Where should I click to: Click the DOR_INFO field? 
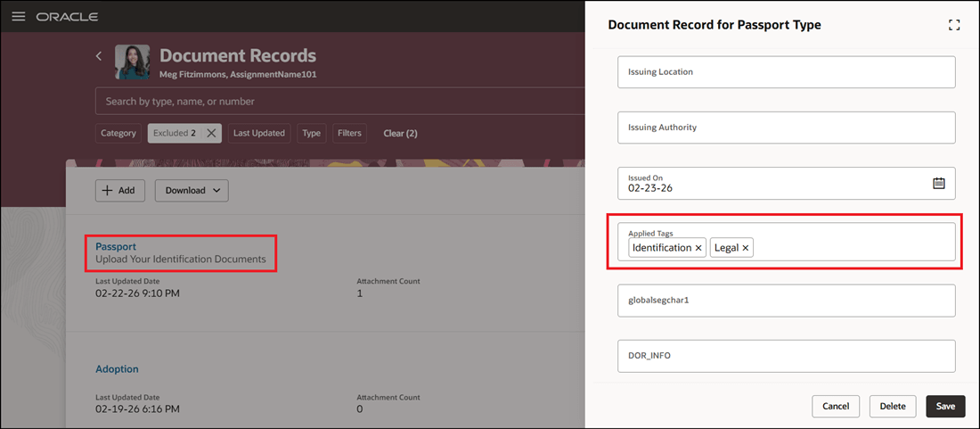[x=787, y=356]
